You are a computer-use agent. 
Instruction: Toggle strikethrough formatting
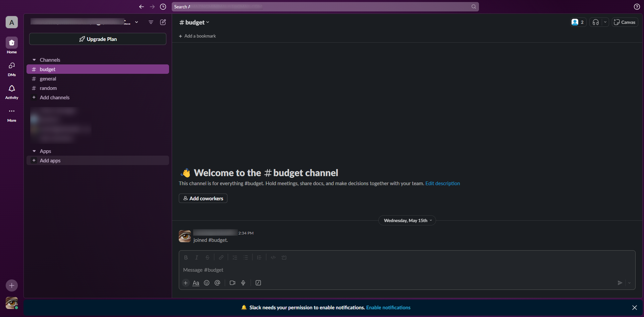click(x=207, y=257)
